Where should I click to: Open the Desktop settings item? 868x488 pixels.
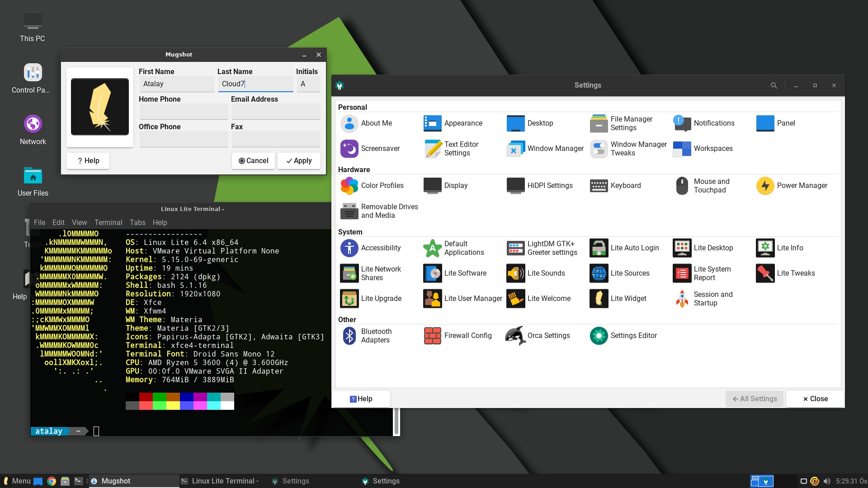[530, 123]
